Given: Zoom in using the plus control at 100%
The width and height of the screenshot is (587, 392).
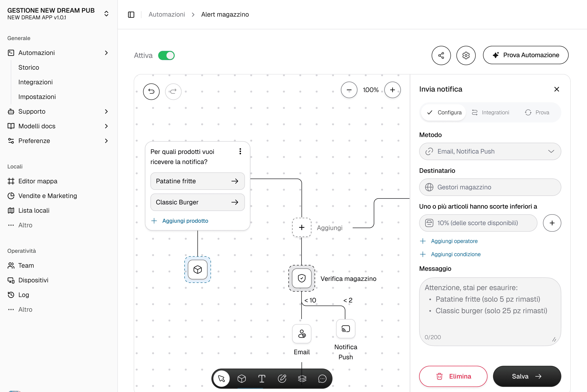Looking at the screenshot, I should tap(392, 90).
